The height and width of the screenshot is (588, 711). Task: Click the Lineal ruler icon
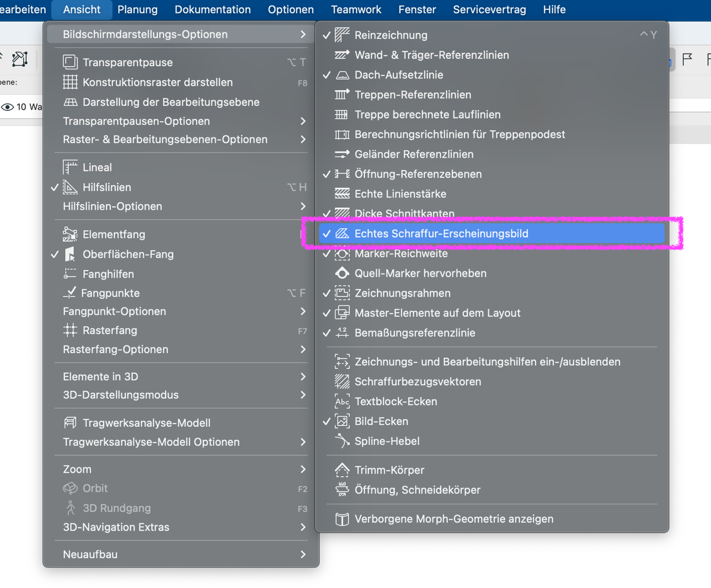click(70, 167)
